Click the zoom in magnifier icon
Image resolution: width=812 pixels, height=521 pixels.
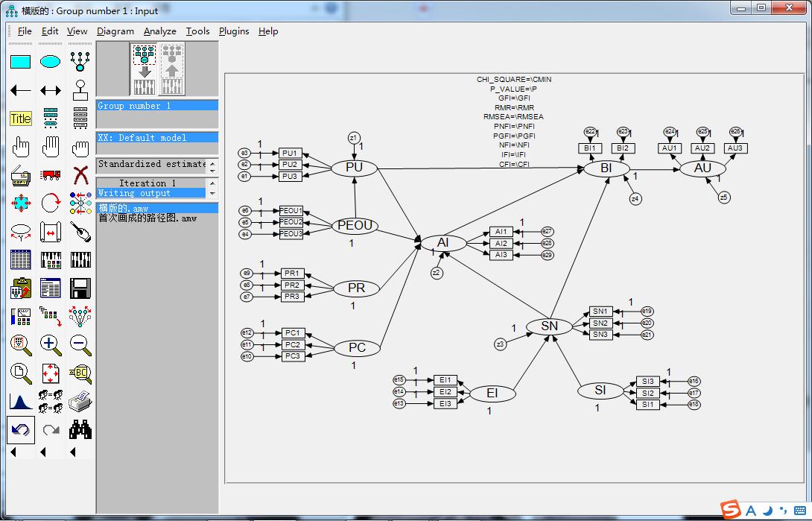coord(50,344)
